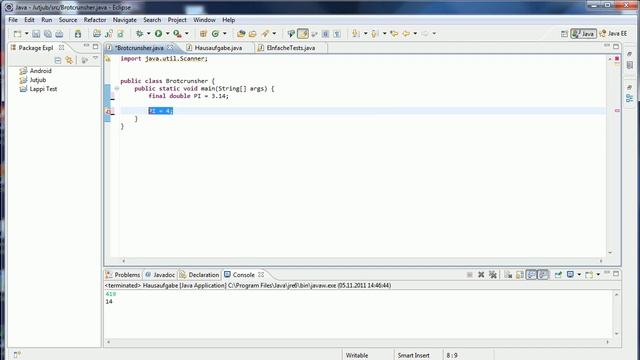Viewport: 640px width, 360px height.
Task: Open the Project menu
Action: (177, 20)
